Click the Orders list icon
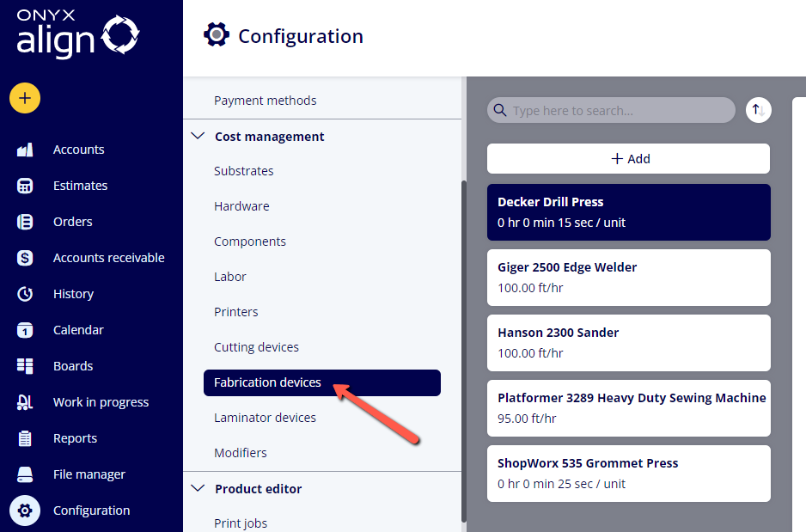This screenshot has height=532, width=806. pos(25,222)
